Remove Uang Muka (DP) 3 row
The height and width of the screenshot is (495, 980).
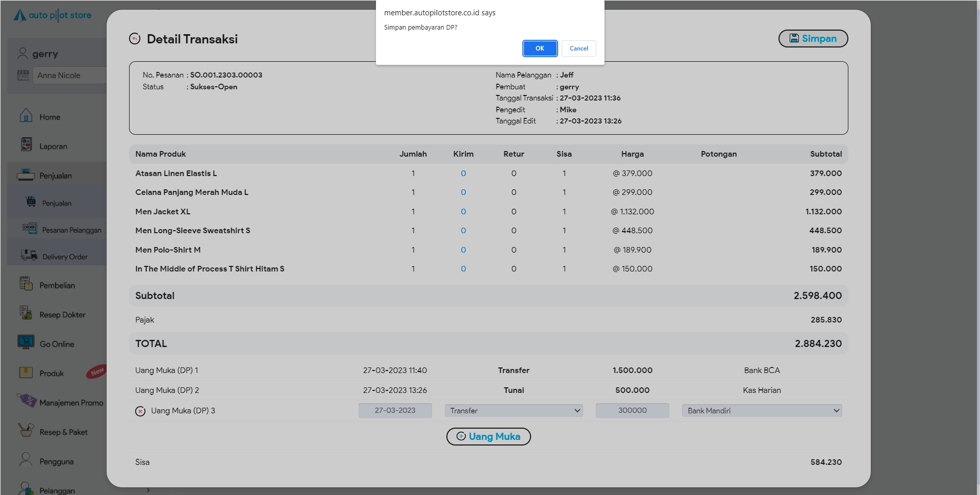click(x=140, y=411)
